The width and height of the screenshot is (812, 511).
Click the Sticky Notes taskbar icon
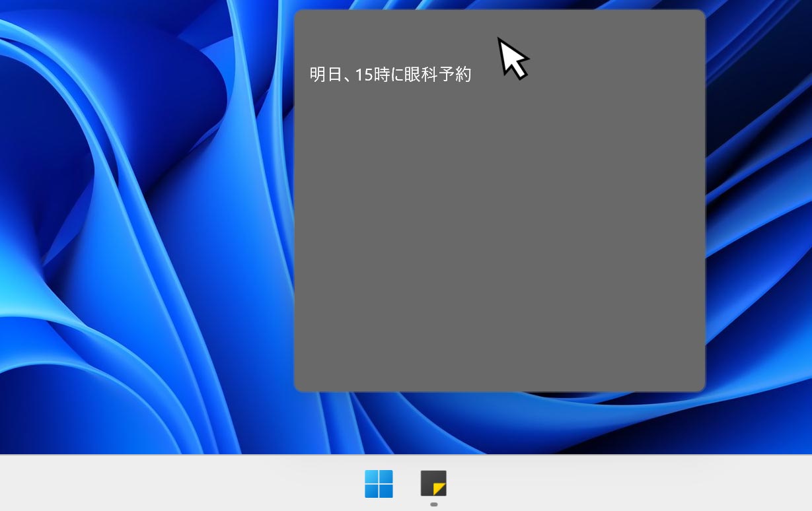433,483
